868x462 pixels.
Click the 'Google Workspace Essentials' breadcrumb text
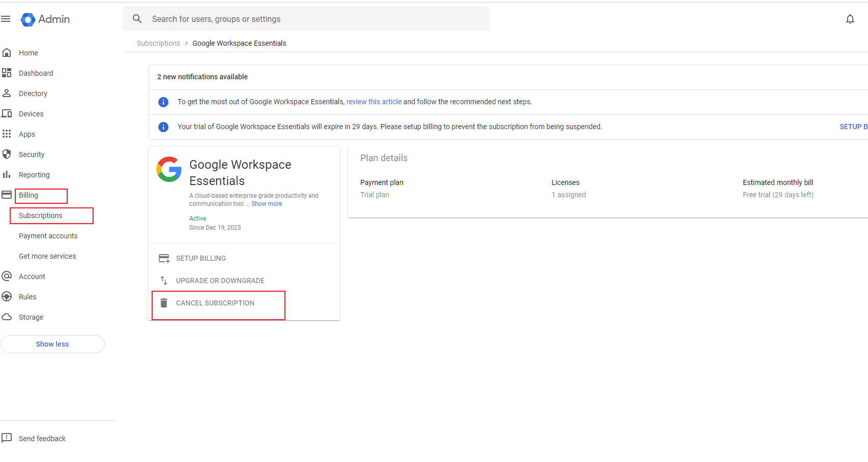click(239, 43)
